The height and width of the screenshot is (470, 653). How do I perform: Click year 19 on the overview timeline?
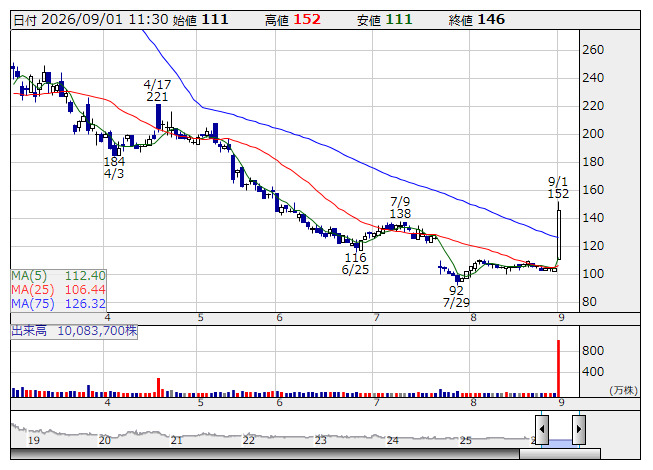tap(34, 440)
